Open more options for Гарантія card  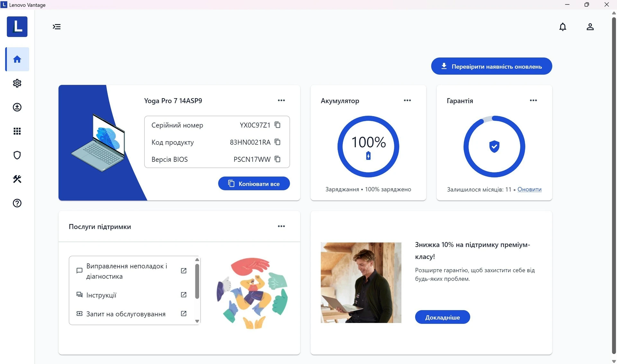click(533, 100)
